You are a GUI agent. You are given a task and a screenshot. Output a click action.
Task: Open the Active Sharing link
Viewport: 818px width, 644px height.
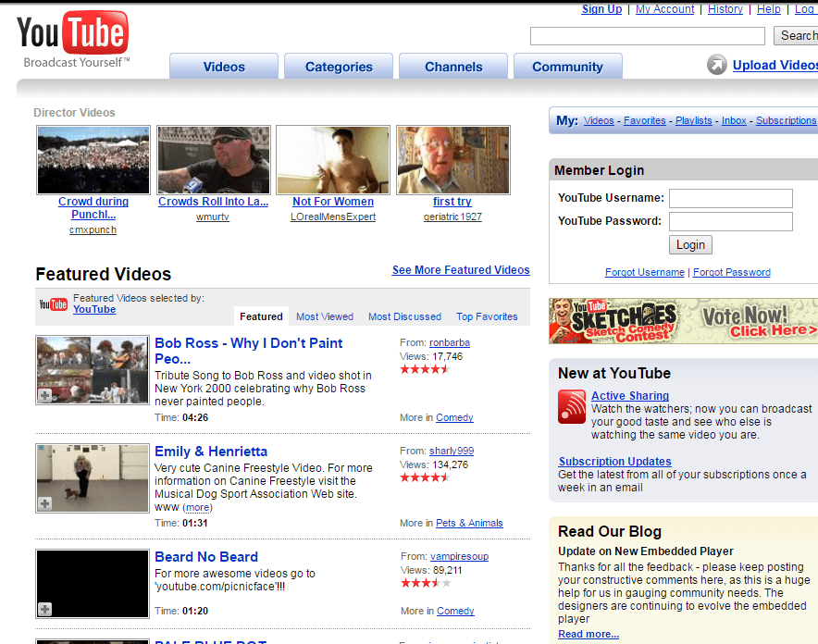click(x=629, y=396)
